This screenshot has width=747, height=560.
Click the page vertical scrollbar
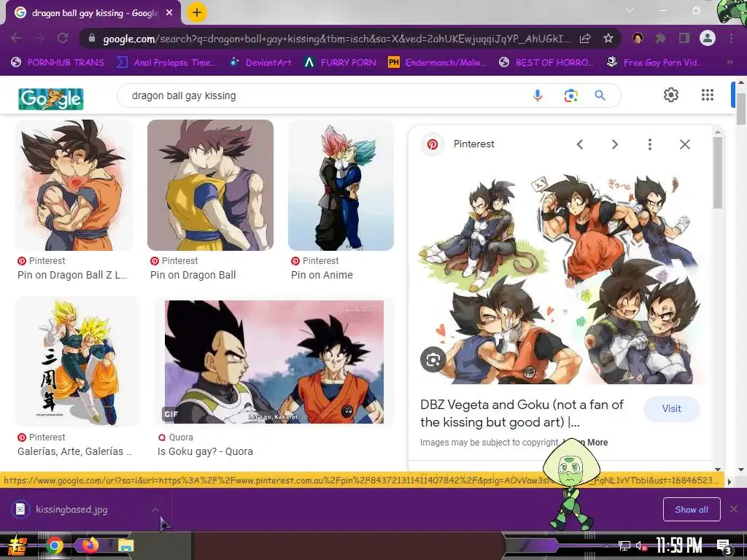pos(741,109)
